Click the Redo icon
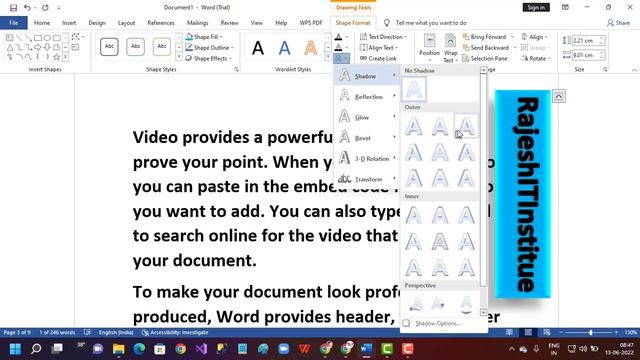 click(x=45, y=7)
